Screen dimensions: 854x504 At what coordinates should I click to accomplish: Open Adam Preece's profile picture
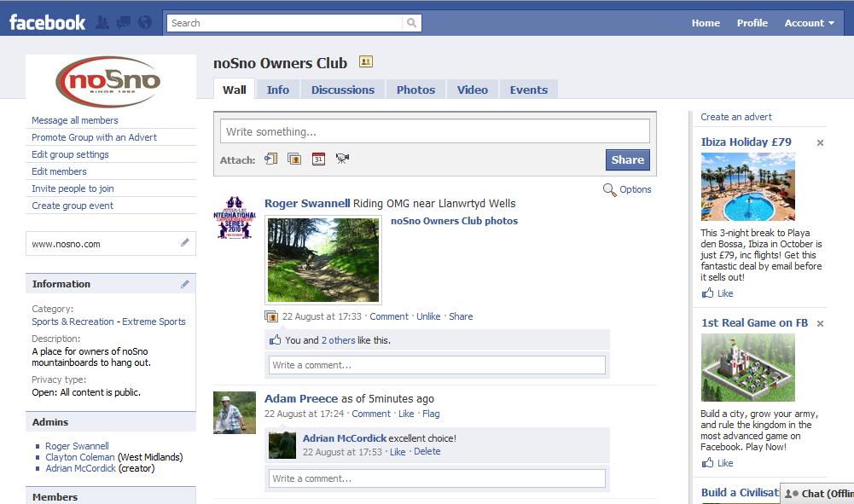235,413
